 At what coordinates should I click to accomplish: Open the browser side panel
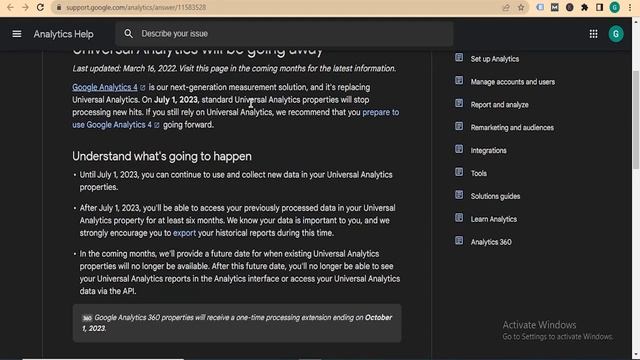pos(599,7)
